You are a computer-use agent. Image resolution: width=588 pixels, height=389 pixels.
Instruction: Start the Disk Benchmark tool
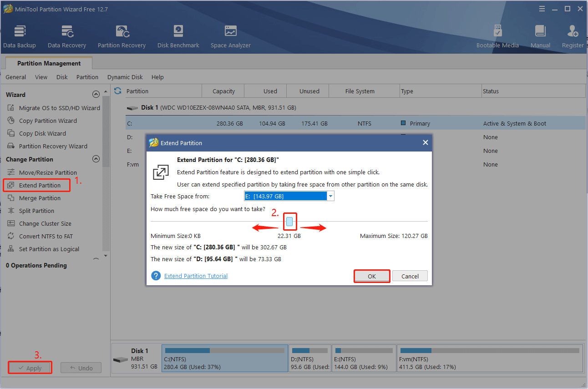click(x=178, y=36)
